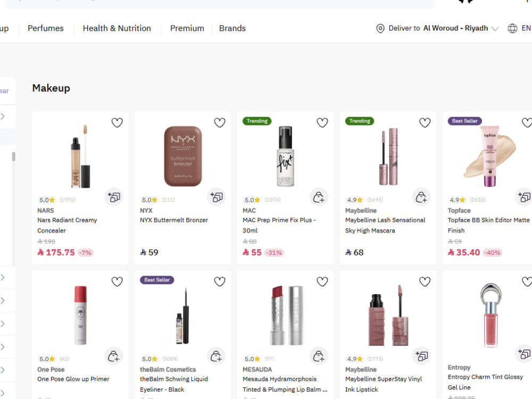Click the language globe icon
Viewport: 532px width, 399px height.
tap(512, 29)
